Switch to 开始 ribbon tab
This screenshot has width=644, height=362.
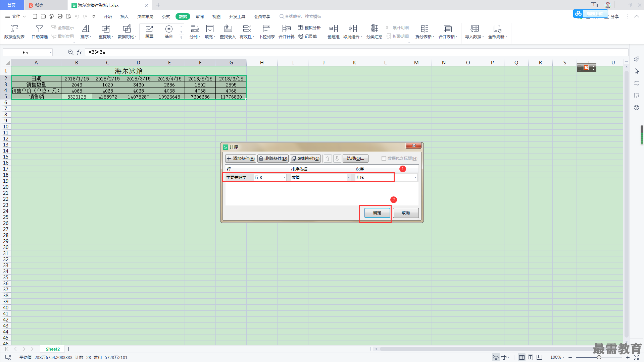(x=108, y=16)
